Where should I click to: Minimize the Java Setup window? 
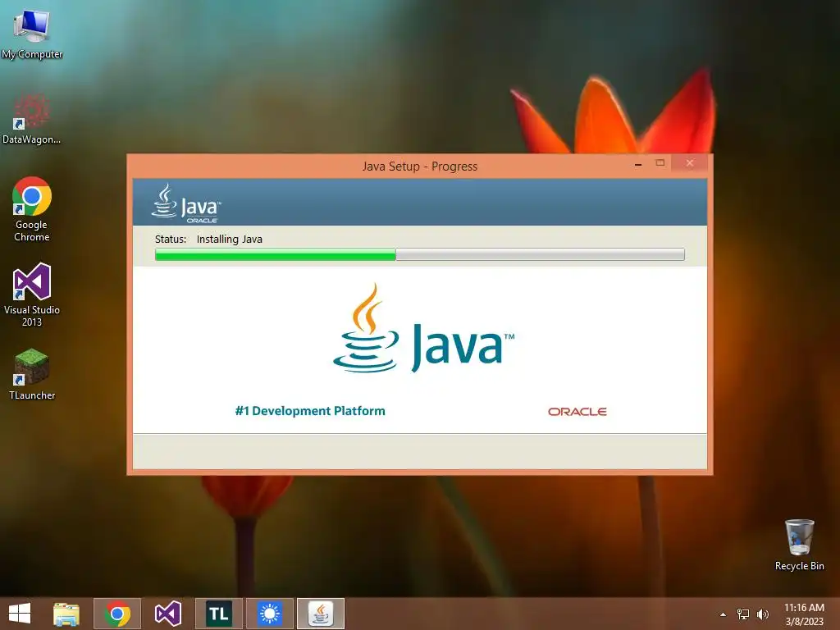(x=638, y=163)
